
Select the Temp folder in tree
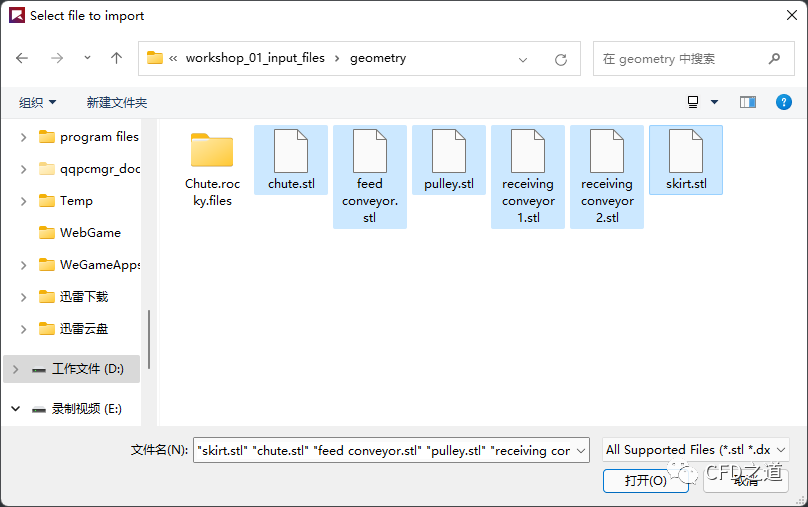pyautogui.click(x=65, y=201)
